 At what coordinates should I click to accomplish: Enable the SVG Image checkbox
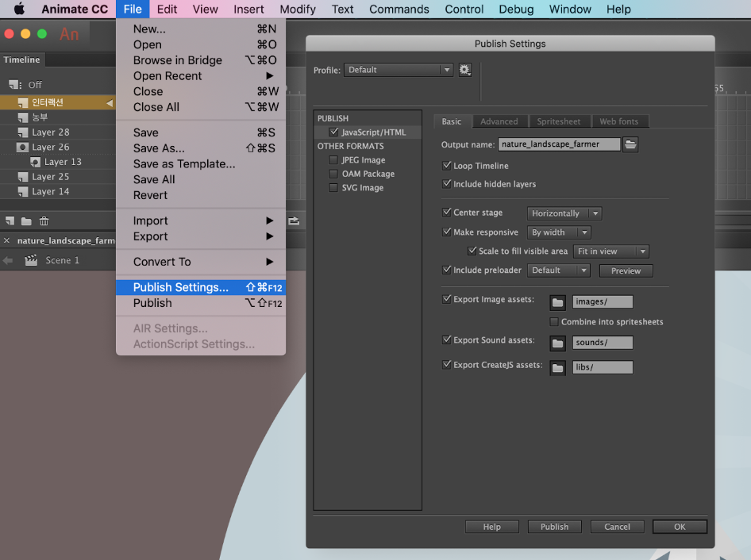[x=334, y=188]
